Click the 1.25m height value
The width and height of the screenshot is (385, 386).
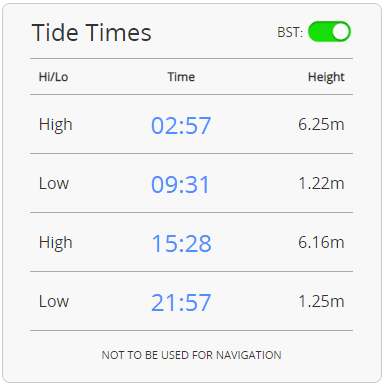(x=321, y=301)
